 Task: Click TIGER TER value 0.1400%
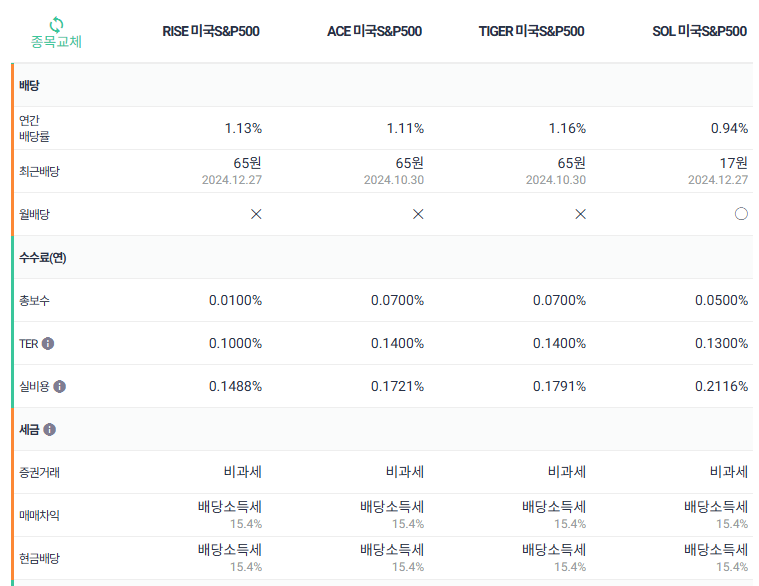560,344
